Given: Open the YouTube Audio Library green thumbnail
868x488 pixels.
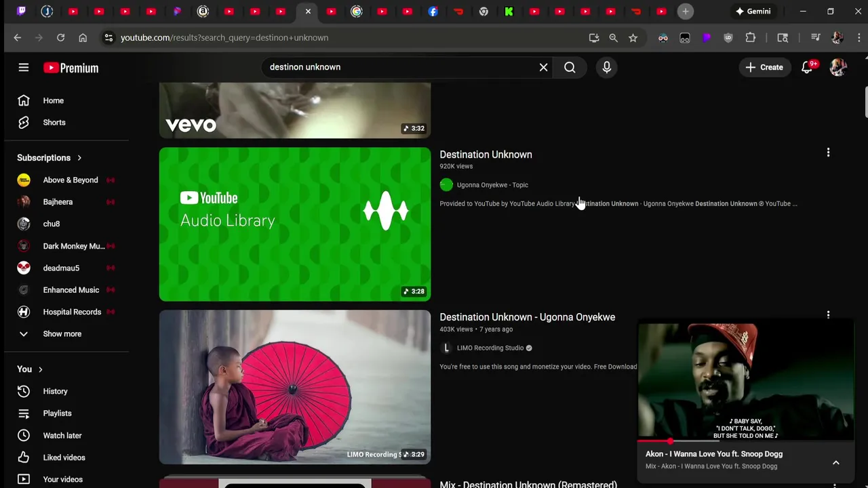Looking at the screenshot, I should coord(295,224).
